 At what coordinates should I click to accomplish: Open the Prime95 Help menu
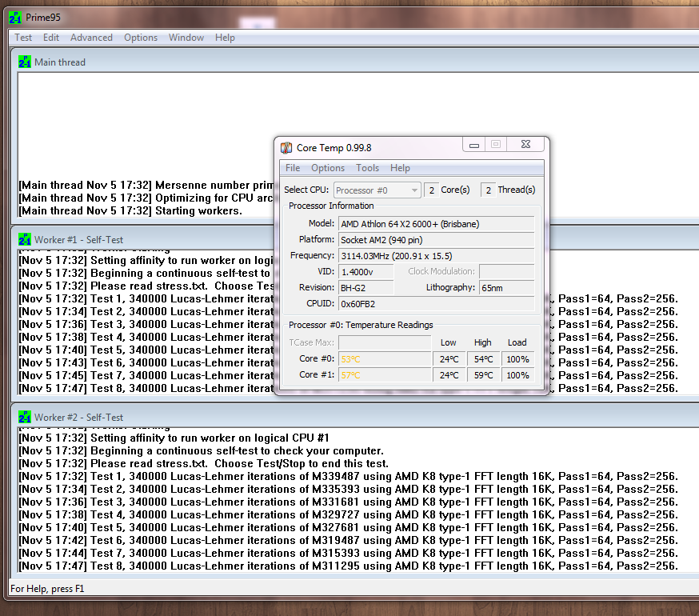[x=225, y=38]
